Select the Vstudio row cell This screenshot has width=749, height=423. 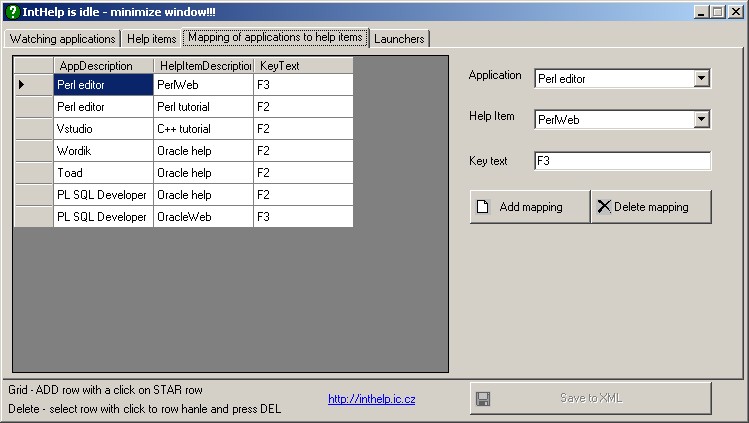click(103, 129)
